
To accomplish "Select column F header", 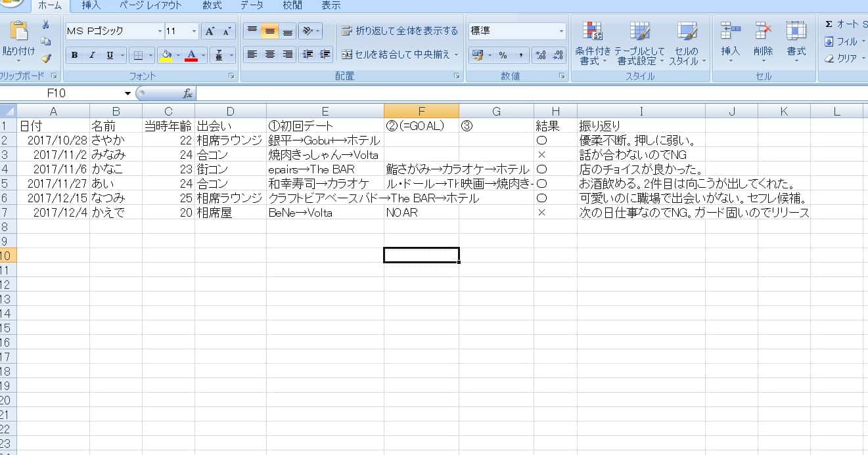I will coord(421,112).
